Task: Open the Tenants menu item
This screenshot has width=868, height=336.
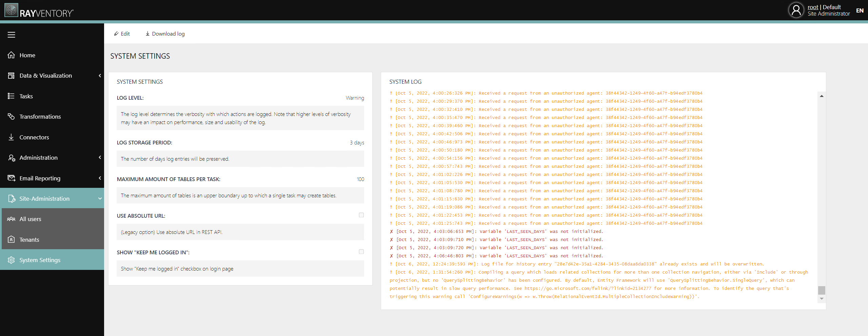Action: tap(29, 240)
